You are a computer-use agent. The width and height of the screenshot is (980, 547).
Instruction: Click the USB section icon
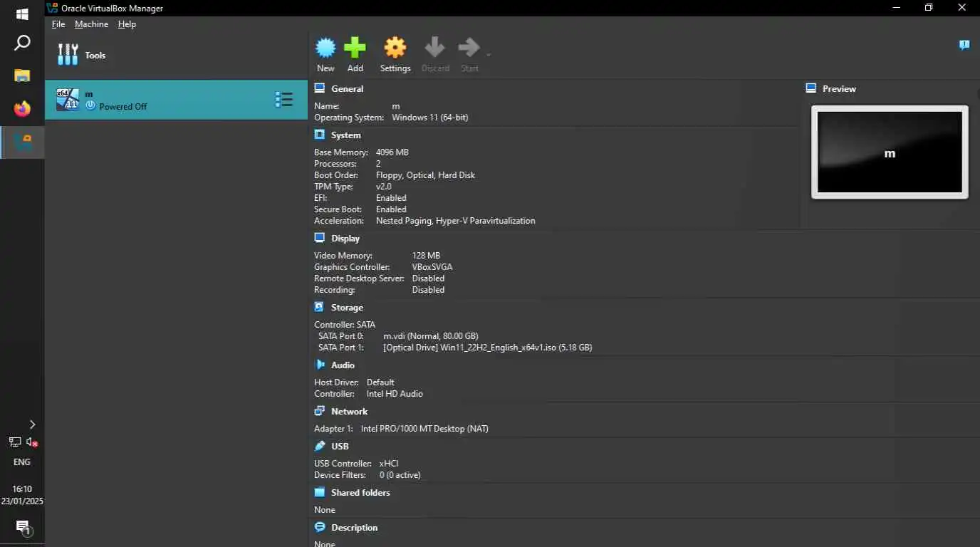[319, 446]
